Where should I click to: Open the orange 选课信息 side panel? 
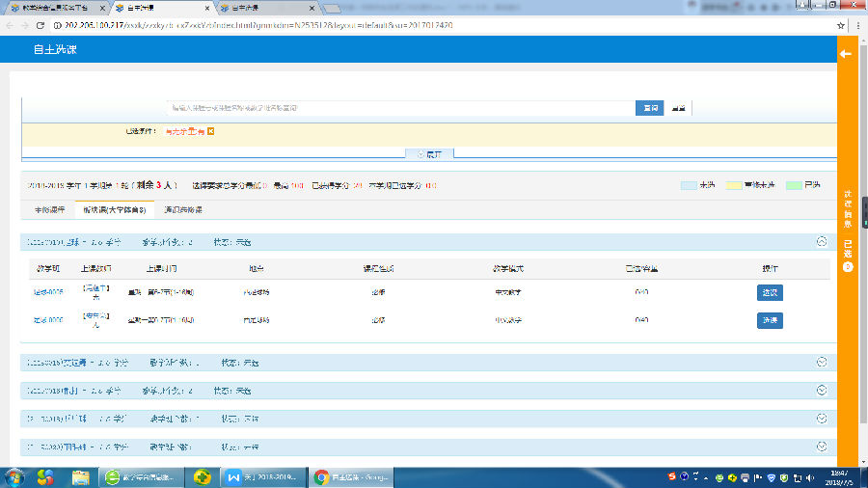tap(848, 207)
